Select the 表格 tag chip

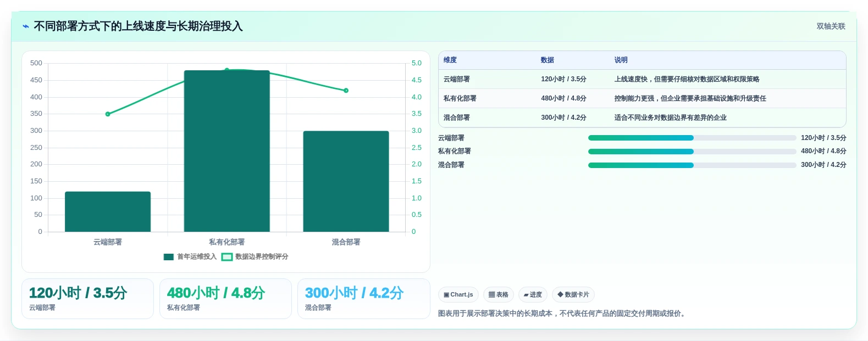499,295
